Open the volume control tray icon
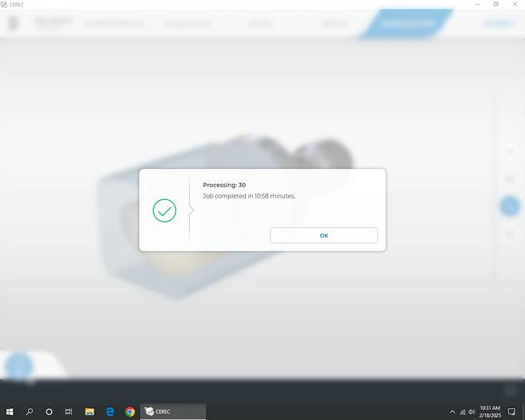 click(x=472, y=411)
